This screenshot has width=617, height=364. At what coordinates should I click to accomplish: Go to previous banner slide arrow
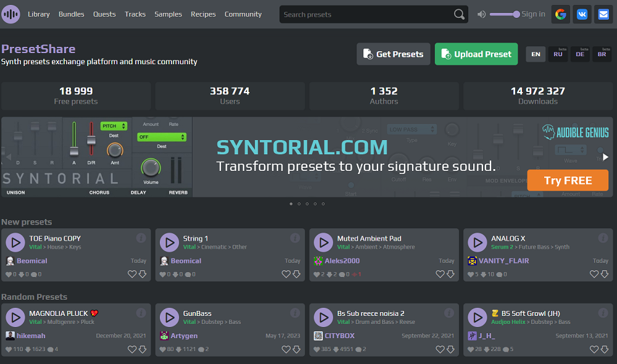(9, 157)
